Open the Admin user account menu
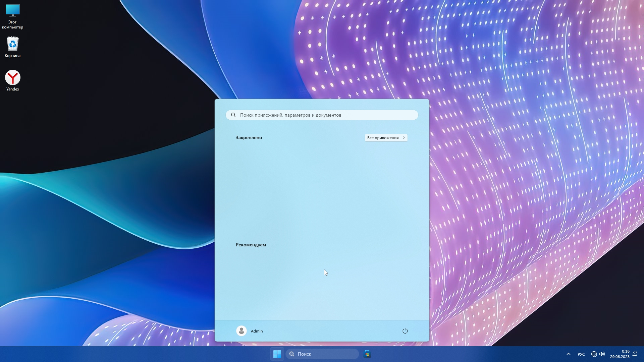This screenshot has width=644, height=362. point(257,331)
